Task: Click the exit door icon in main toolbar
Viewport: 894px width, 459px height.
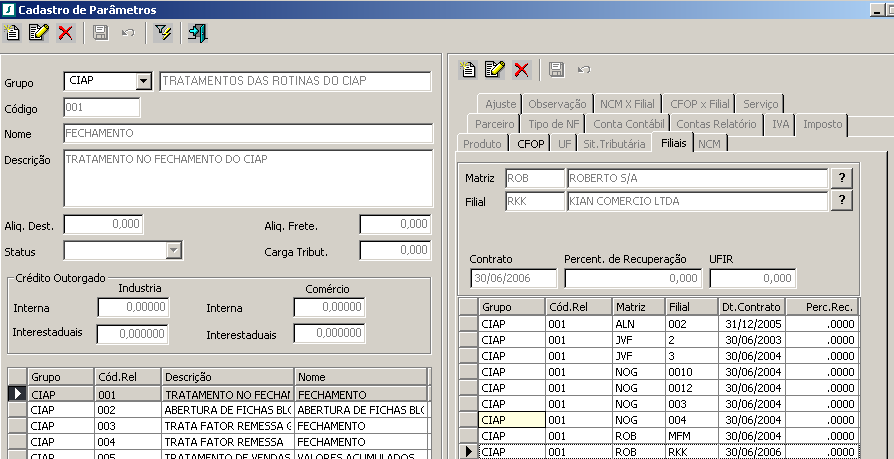Action: [197, 33]
